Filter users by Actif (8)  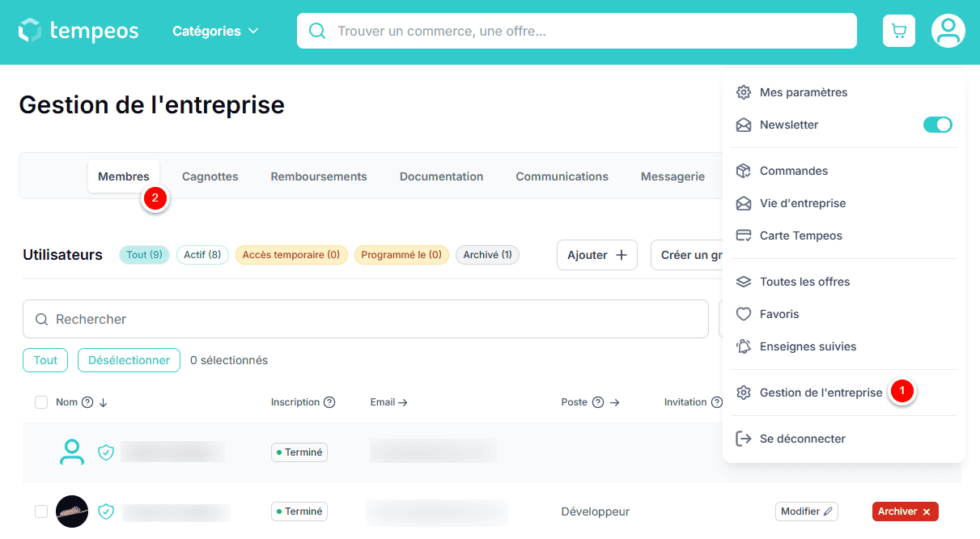pos(202,255)
